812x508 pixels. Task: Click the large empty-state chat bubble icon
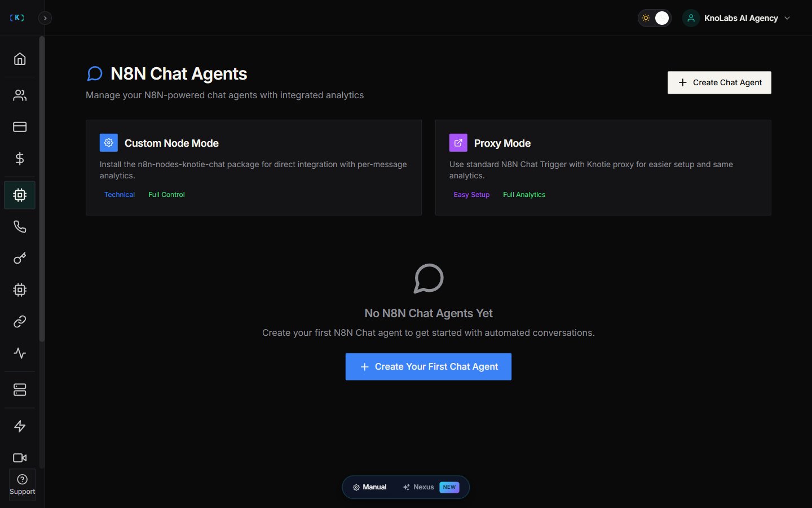(x=429, y=279)
